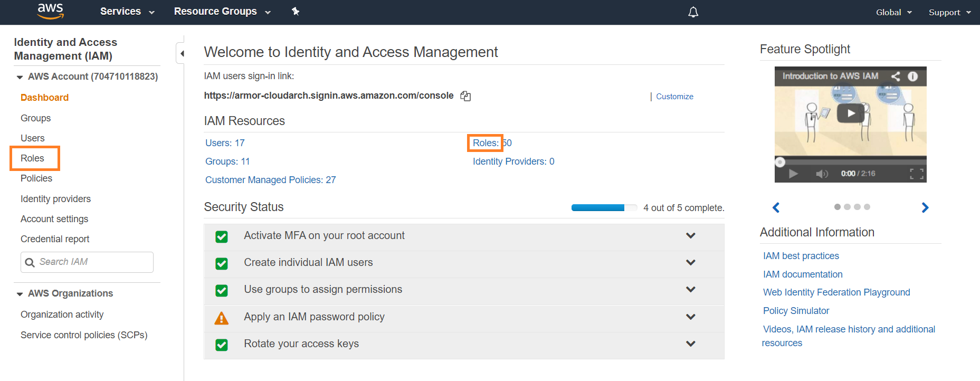Open the notifications bell

693,12
